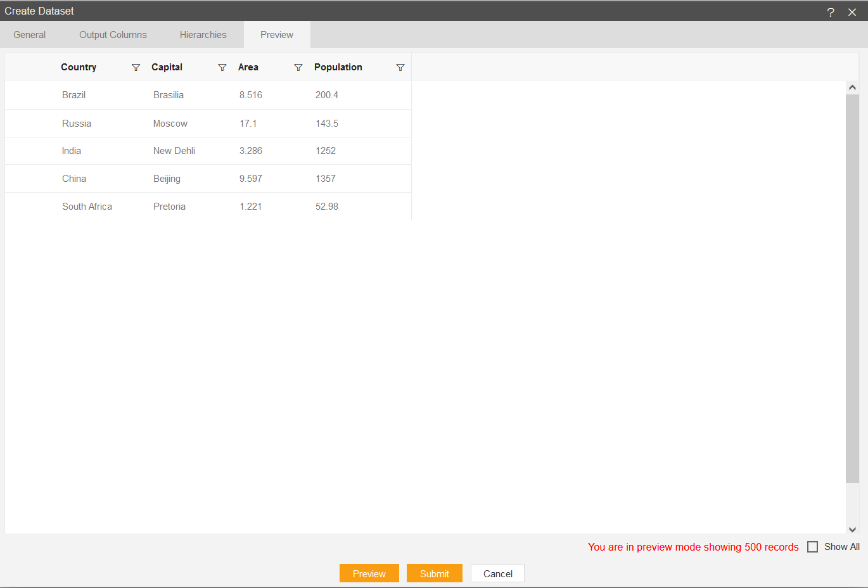868x588 pixels.
Task: Select area value 8.516
Action: 251,95
